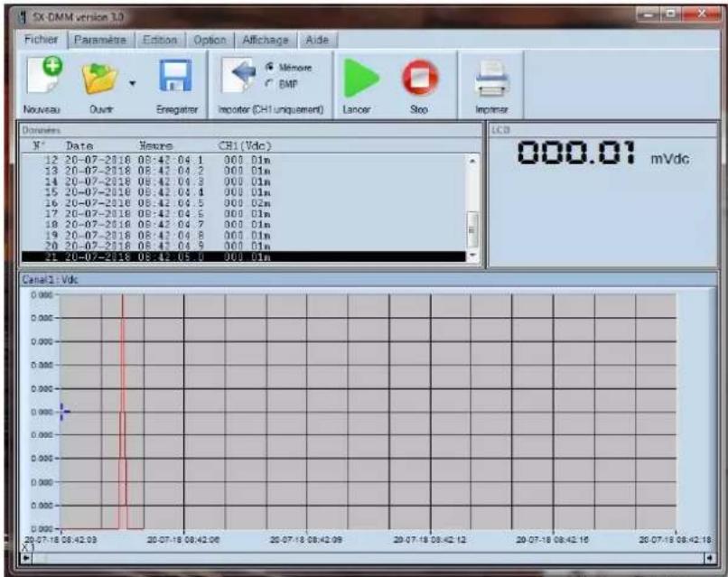Click the Heure column header
728x577 pixels.
coord(156,145)
